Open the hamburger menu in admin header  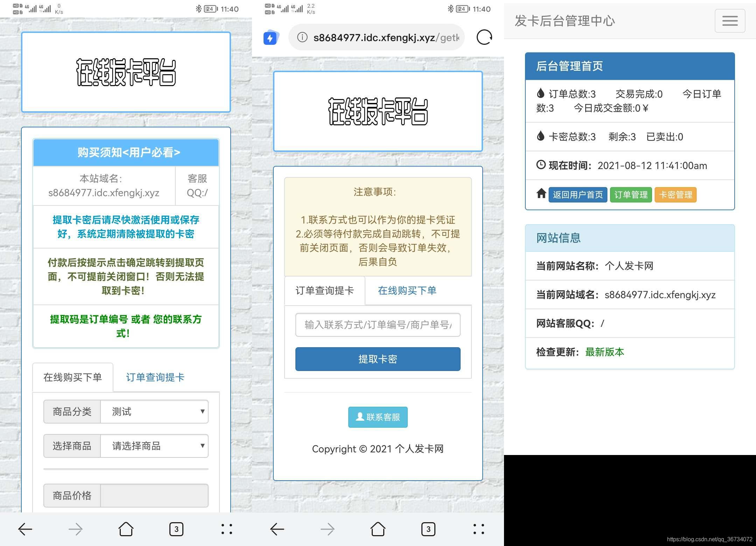(x=730, y=21)
